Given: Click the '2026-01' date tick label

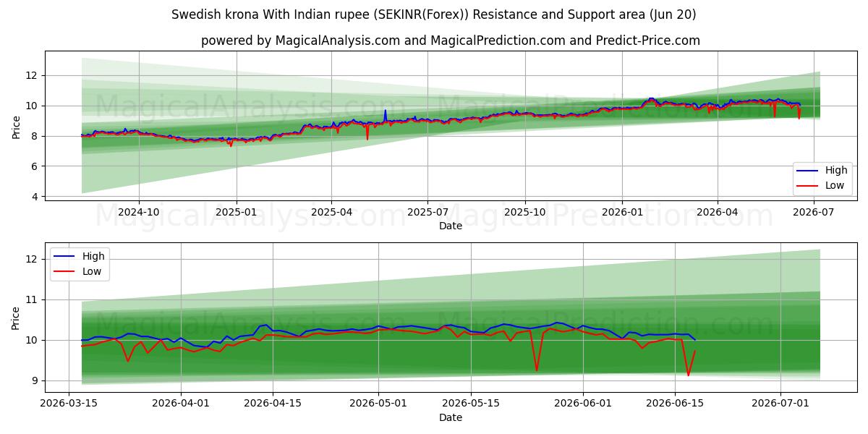Looking at the screenshot, I should click(x=623, y=213).
